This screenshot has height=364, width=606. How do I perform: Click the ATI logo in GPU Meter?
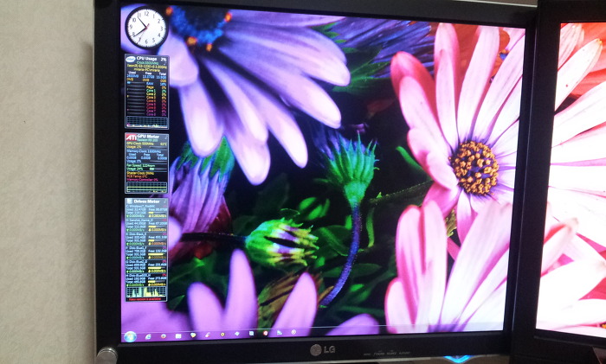pyautogui.click(x=131, y=137)
